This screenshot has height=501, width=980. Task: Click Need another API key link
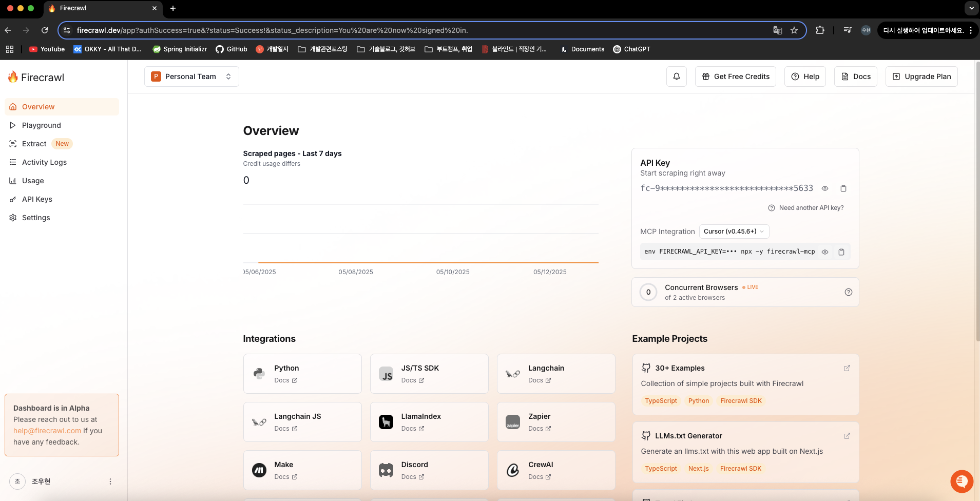tap(806, 208)
